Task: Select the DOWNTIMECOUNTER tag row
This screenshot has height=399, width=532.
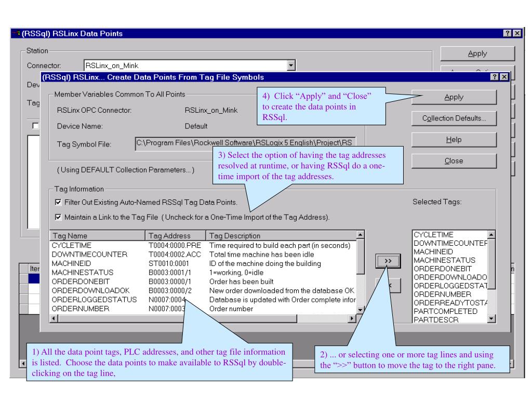Action: coord(203,255)
